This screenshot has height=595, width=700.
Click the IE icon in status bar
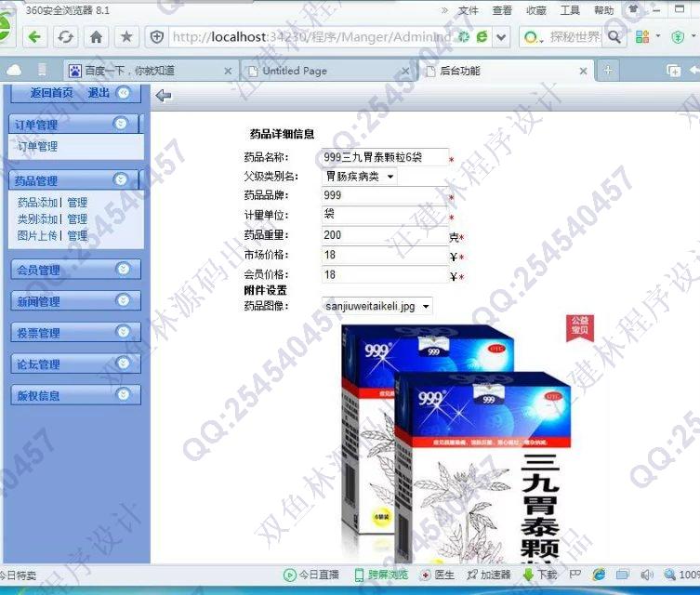pyautogui.click(x=599, y=575)
